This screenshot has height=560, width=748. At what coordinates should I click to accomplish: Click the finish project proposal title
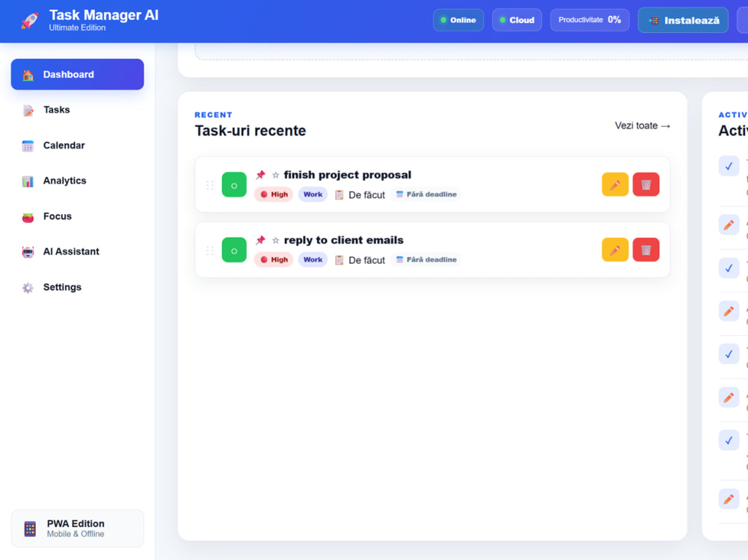tap(347, 175)
